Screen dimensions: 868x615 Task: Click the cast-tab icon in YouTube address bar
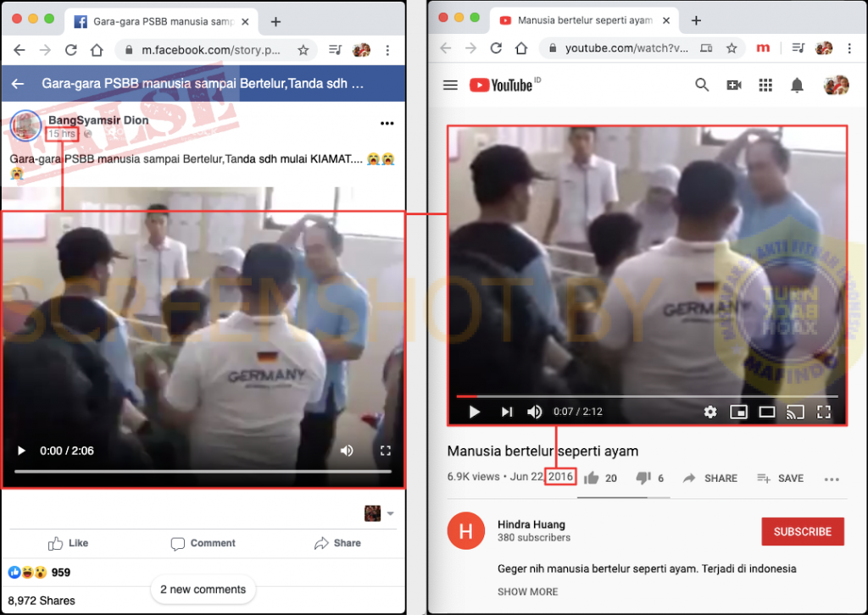click(706, 48)
